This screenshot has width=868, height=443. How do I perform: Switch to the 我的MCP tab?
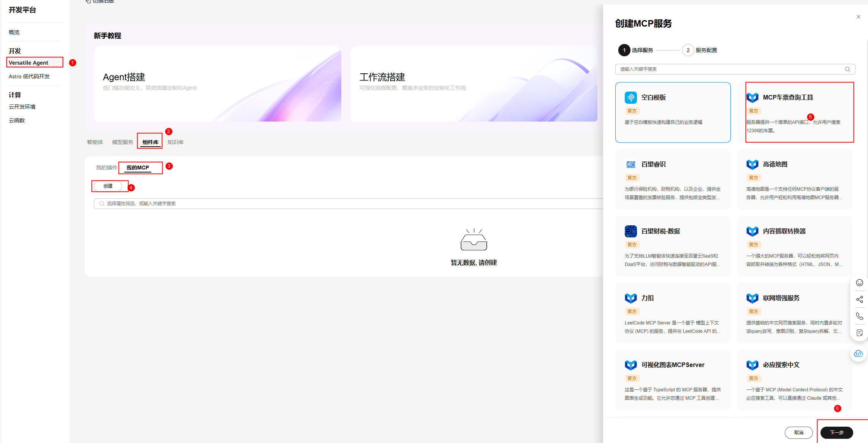[138, 168]
